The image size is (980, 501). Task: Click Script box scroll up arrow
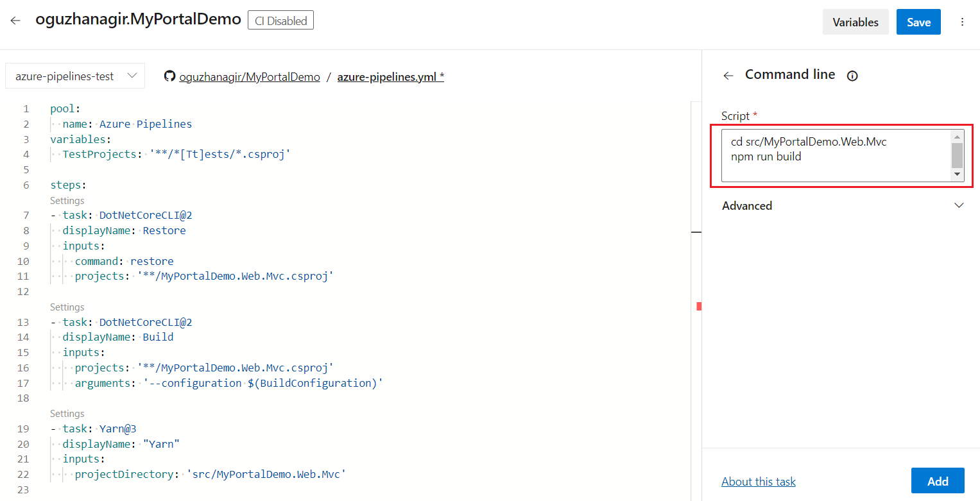[x=957, y=137]
